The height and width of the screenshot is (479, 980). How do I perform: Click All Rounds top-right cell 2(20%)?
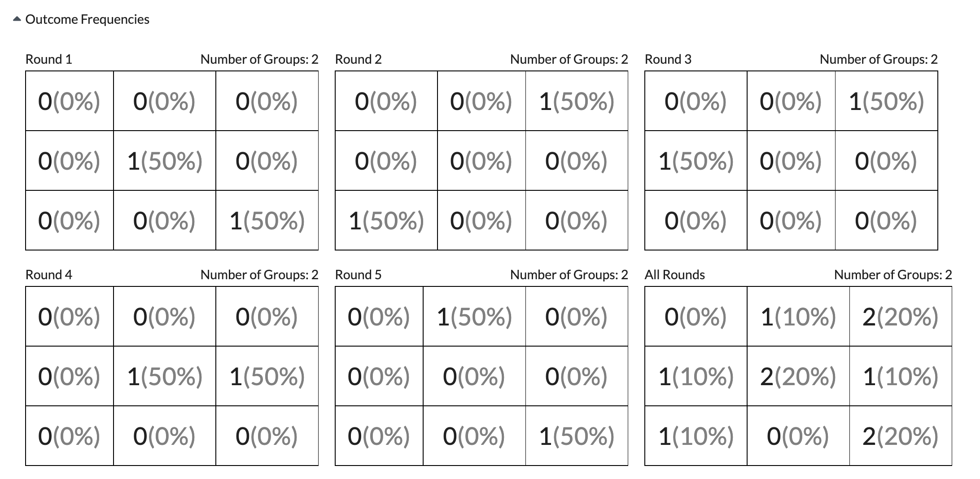(901, 316)
